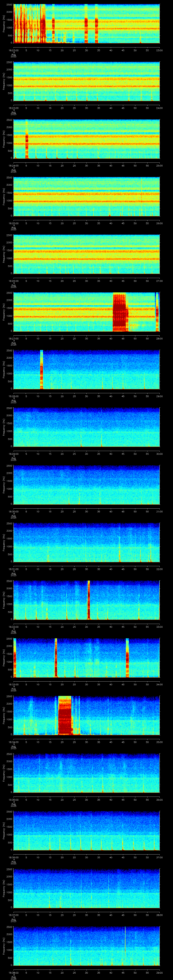Select the wide red burst in the 18:34:00 spectrogram
The height and width of the screenshot is (980, 173).
pos(65,715)
